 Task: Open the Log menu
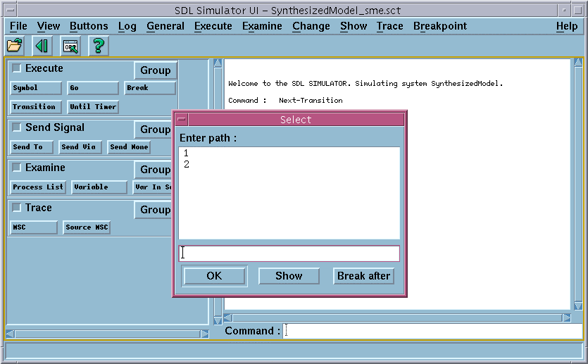point(127,26)
